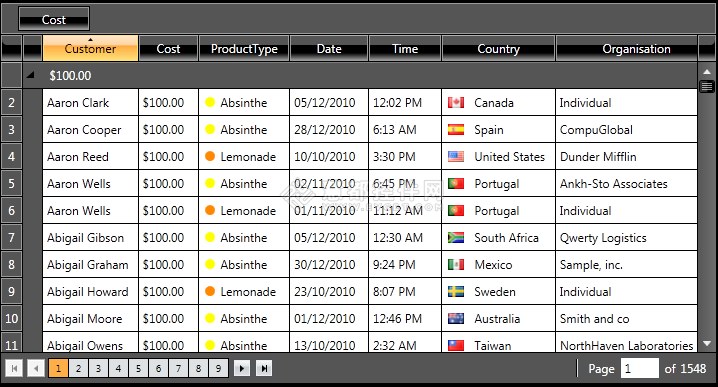The image size is (718, 387).
Task: Open page 7 in the pager
Action: [178, 368]
